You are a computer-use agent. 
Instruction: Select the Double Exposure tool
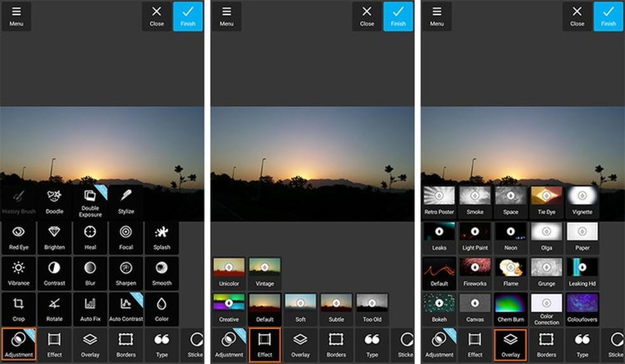(x=90, y=203)
